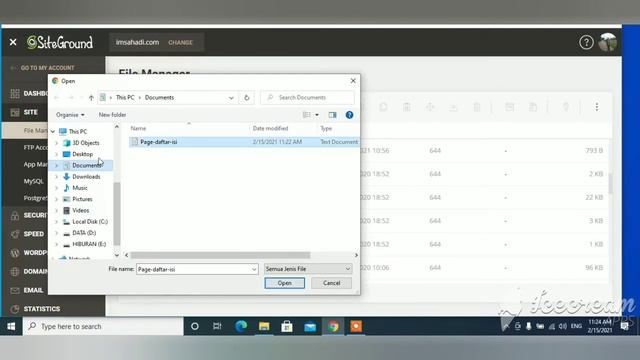Open the Speed sidebar section
640x360 pixels.
(x=33, y=234)
